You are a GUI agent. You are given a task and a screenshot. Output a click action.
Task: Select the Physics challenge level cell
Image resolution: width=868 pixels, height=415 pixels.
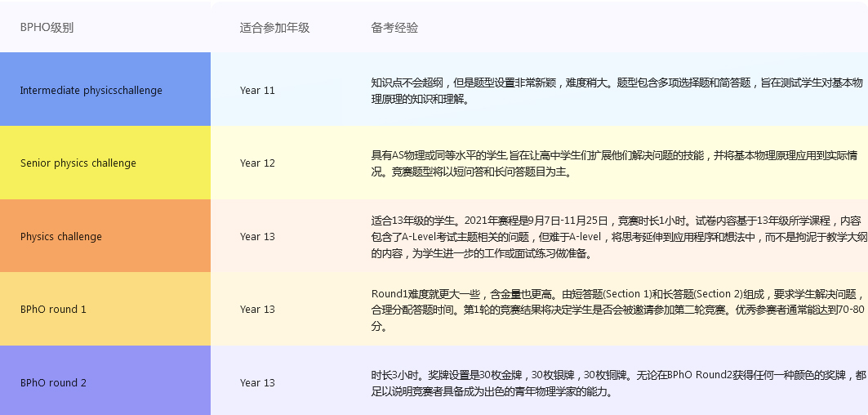point(105,236)
